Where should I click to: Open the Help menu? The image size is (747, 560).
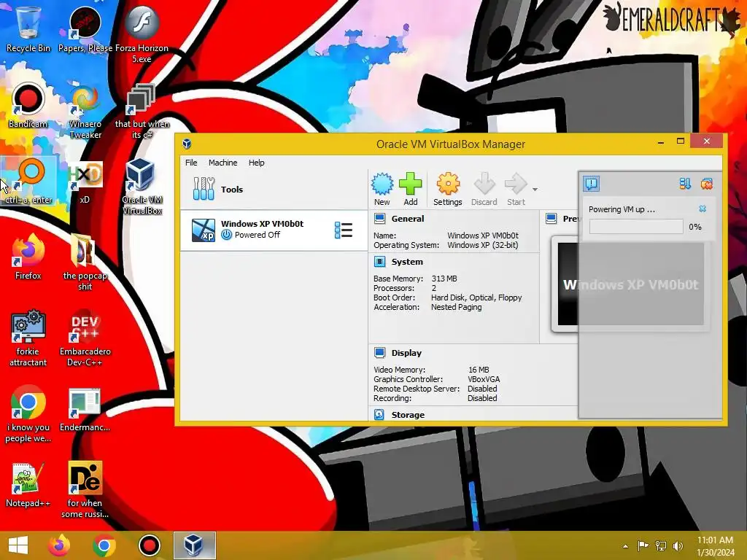point(256,163)
